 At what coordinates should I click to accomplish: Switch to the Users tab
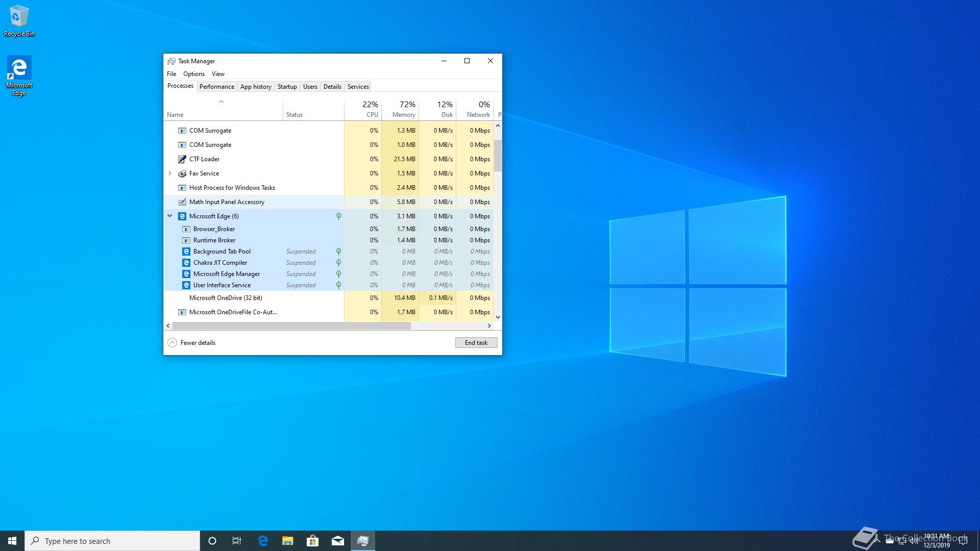click(x=310, y=87)
